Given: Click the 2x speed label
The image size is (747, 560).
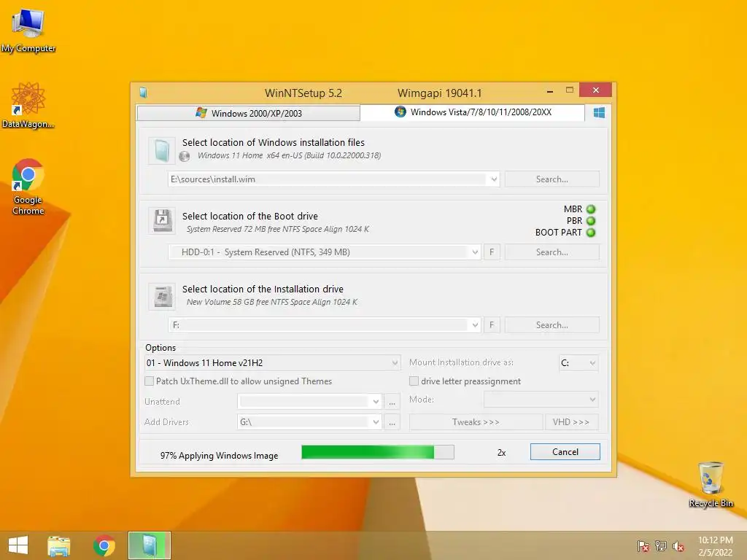Looking at the screenshot, I should coord(501,452).
